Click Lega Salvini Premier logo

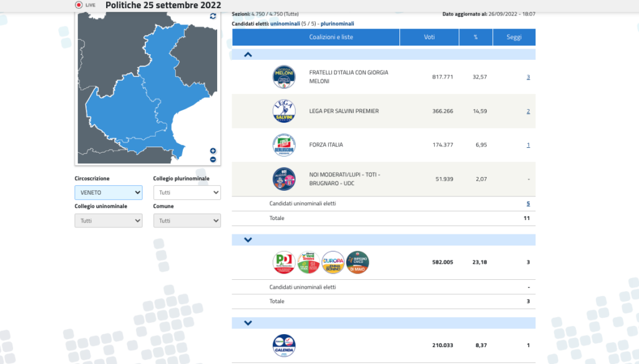click(284, 111)
